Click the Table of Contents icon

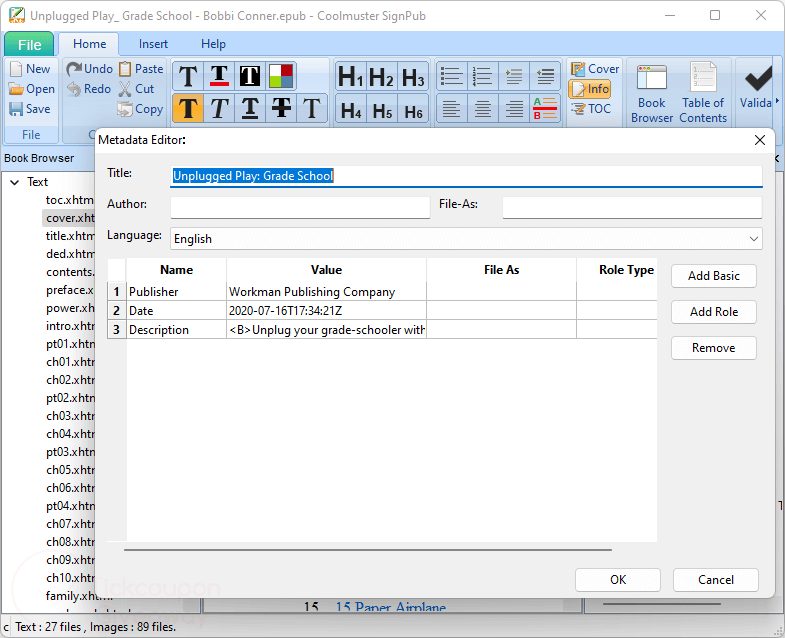[x=703, y=94]
